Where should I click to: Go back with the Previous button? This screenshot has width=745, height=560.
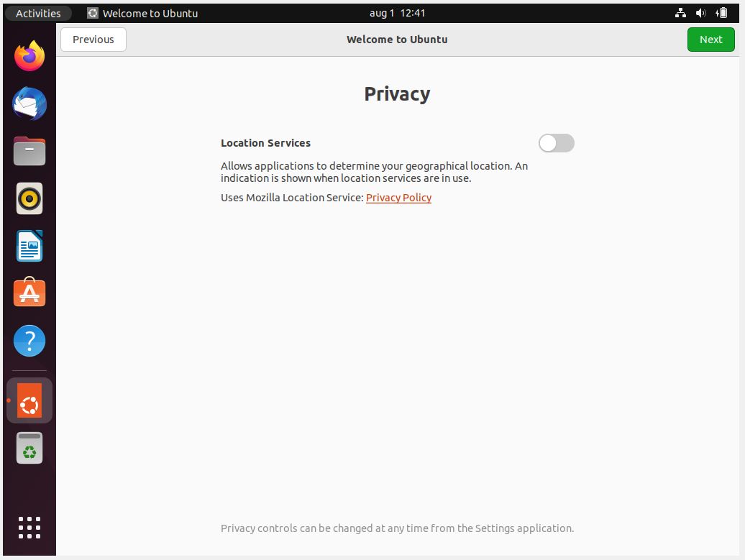click(x=93, y=40)
